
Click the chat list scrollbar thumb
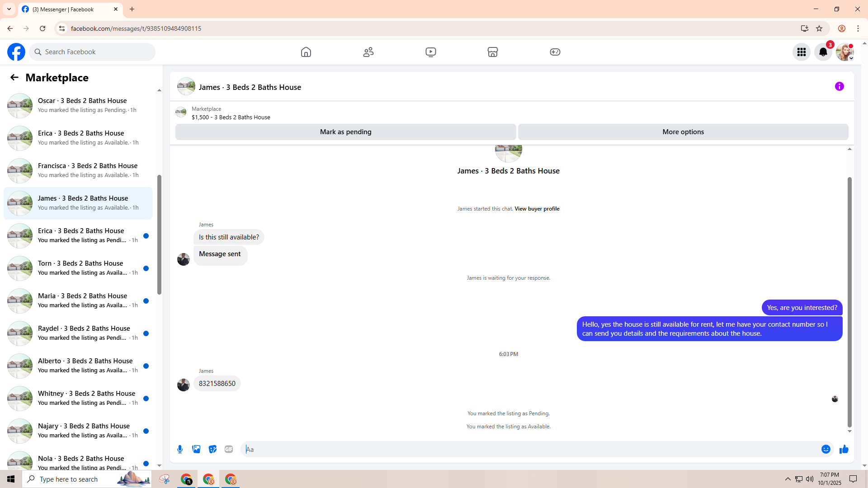159,235
